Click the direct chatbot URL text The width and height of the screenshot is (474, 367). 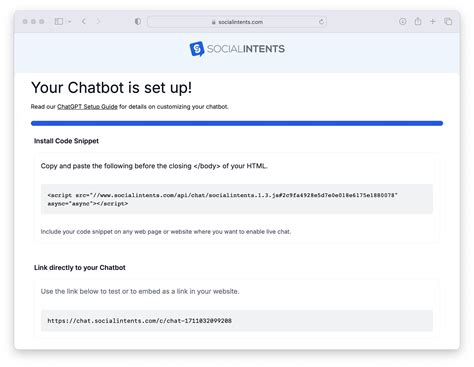(x=139, y=321)
